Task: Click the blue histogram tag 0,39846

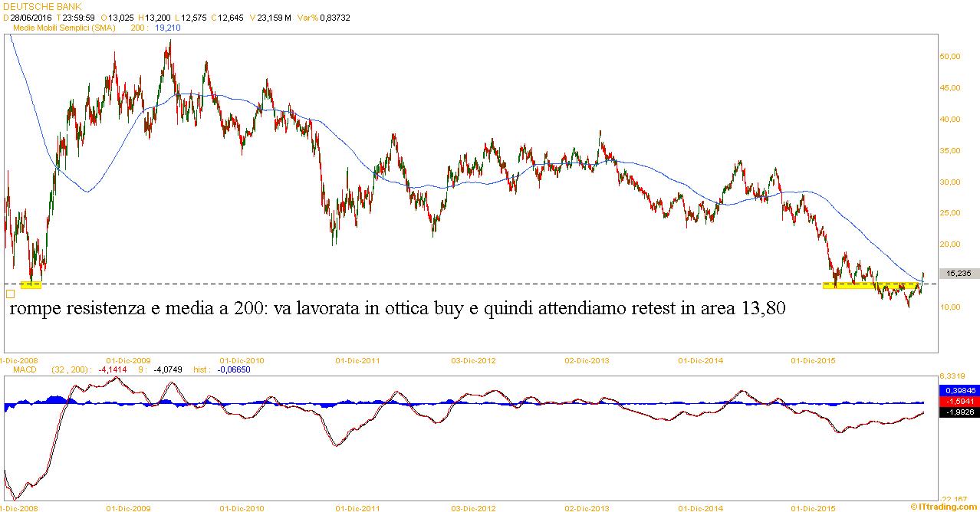Action: [x=959, y=390]
